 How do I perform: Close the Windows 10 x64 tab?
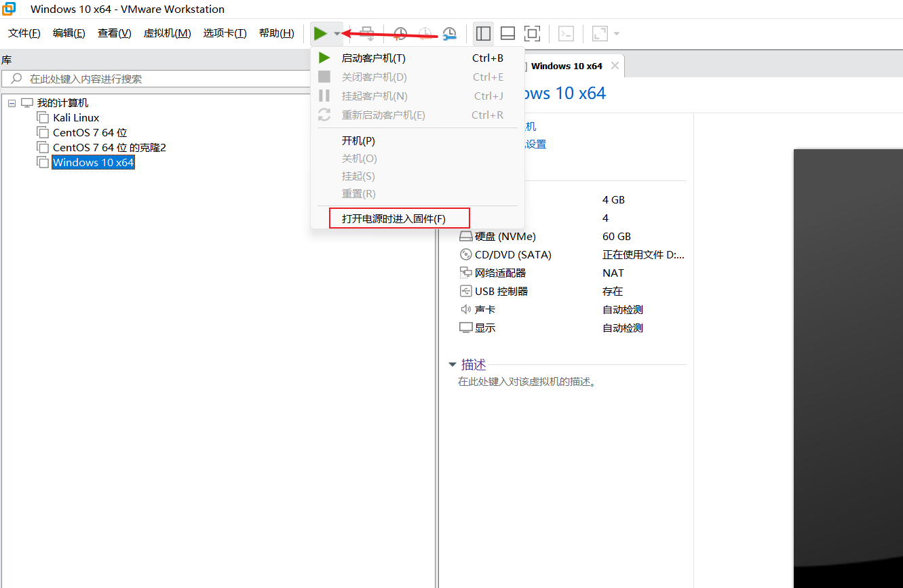click(615, 66)
